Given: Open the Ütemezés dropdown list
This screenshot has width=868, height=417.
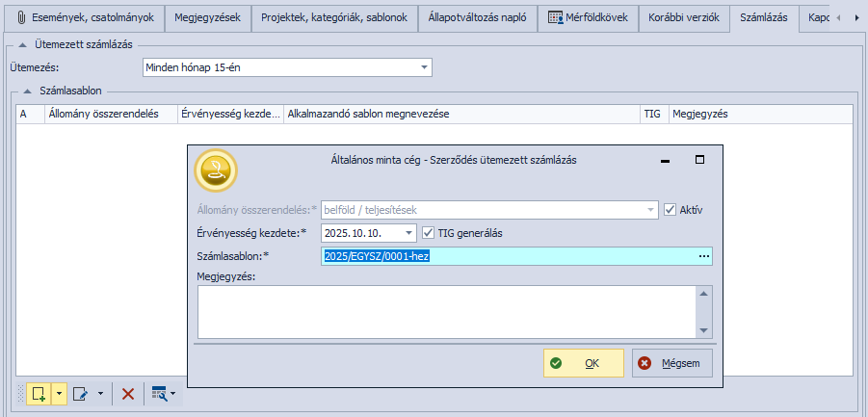Looking at the screenshot, I should [x=424, y=67].
